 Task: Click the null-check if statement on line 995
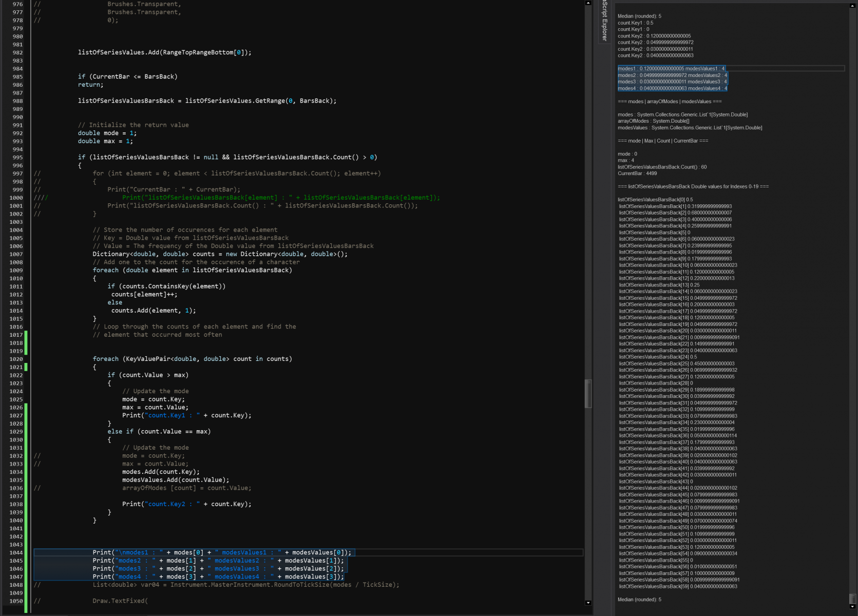(227, 157)
